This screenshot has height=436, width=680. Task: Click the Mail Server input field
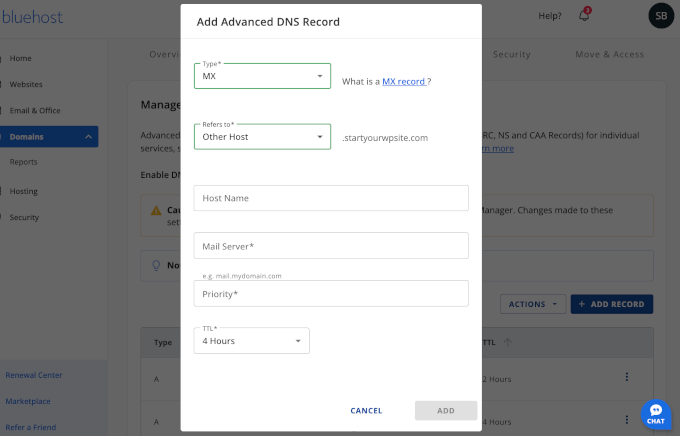click(331, 246)
